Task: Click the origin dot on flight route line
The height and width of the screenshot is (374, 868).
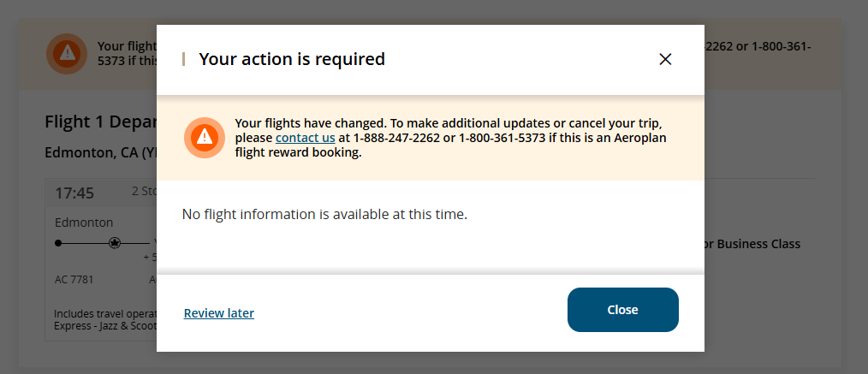Action: point(58,243)
